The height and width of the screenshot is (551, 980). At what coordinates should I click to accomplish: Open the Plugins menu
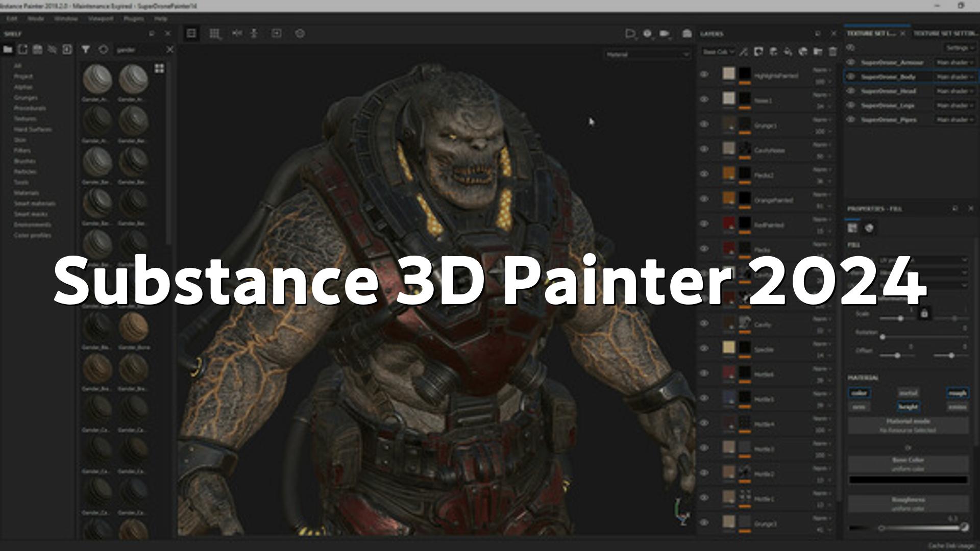point(134,18)
